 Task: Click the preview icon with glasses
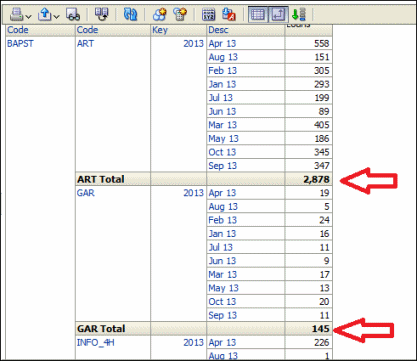pyautogui.click(x=73, y=15)
